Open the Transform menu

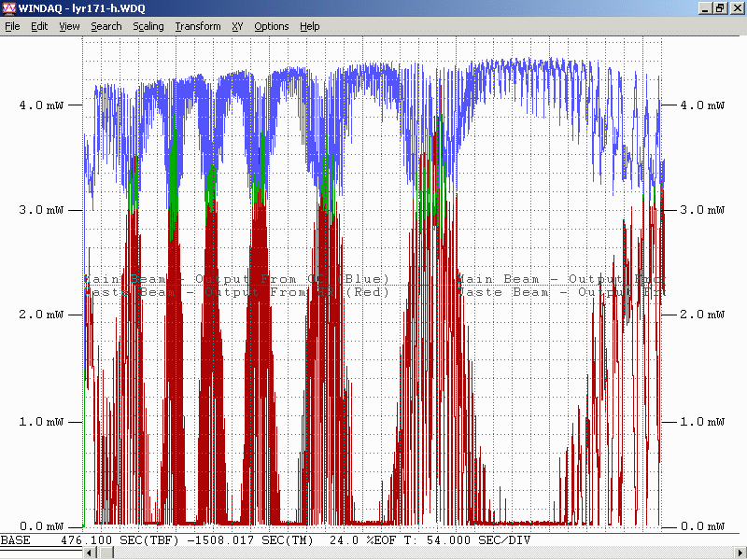click(x=198, y=26)
